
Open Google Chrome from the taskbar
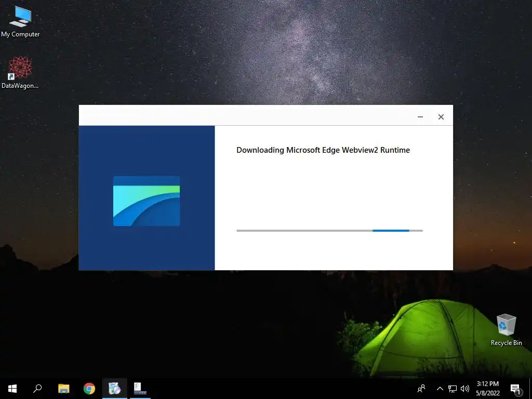[89, 389]
